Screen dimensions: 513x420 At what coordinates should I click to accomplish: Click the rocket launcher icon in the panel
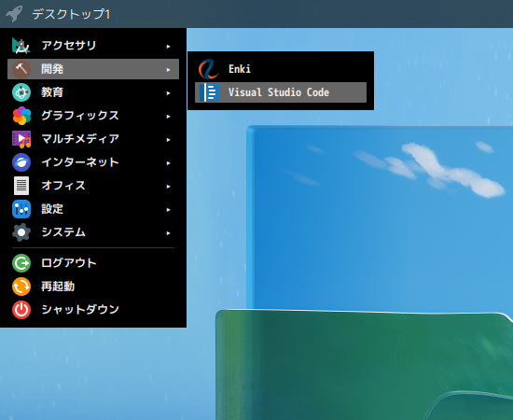14,14
